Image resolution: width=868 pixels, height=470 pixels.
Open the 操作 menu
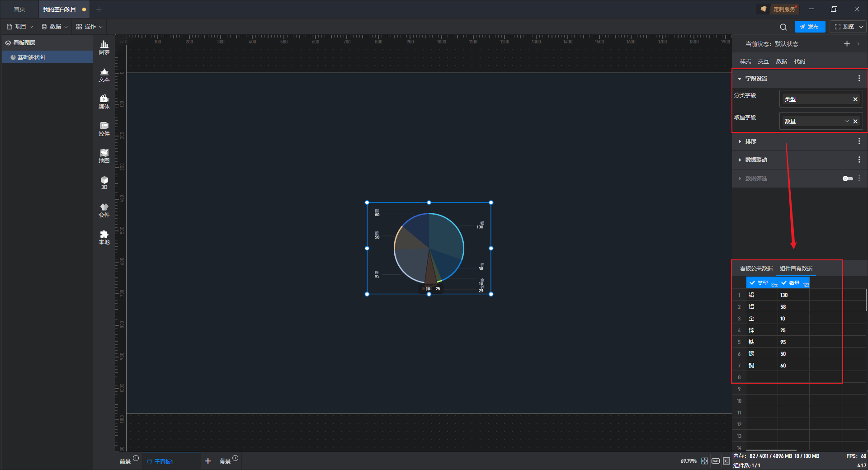[90, 27]
